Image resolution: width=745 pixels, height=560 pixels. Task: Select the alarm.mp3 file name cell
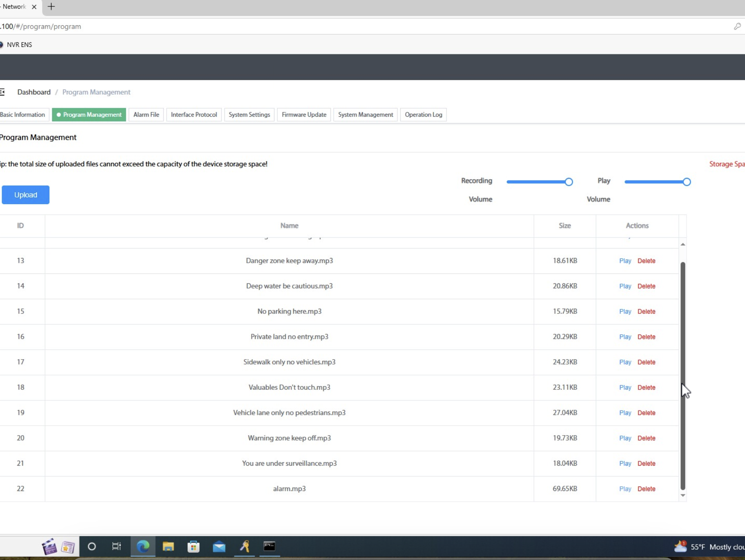click(289, 489)
